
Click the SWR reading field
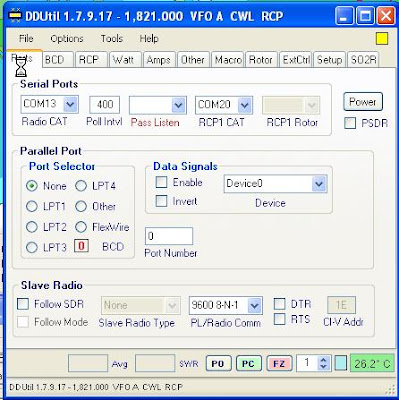[155, 363]
